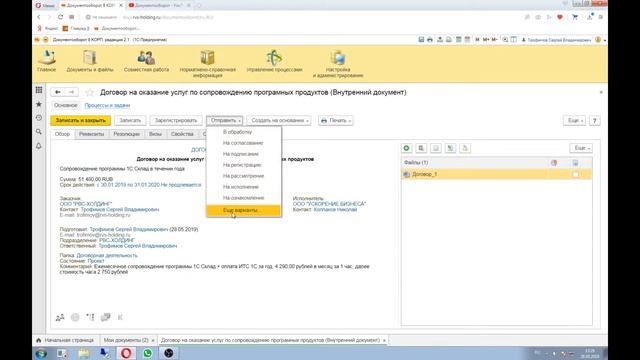Choose На согласование menu item
This screenshot has height=360, width=640.
point(244,143)
